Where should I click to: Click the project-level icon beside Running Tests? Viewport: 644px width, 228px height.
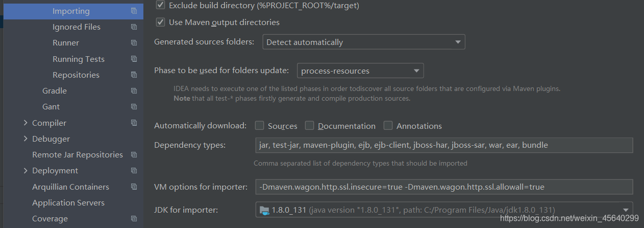pyautogui.click(x=134, y=59)
